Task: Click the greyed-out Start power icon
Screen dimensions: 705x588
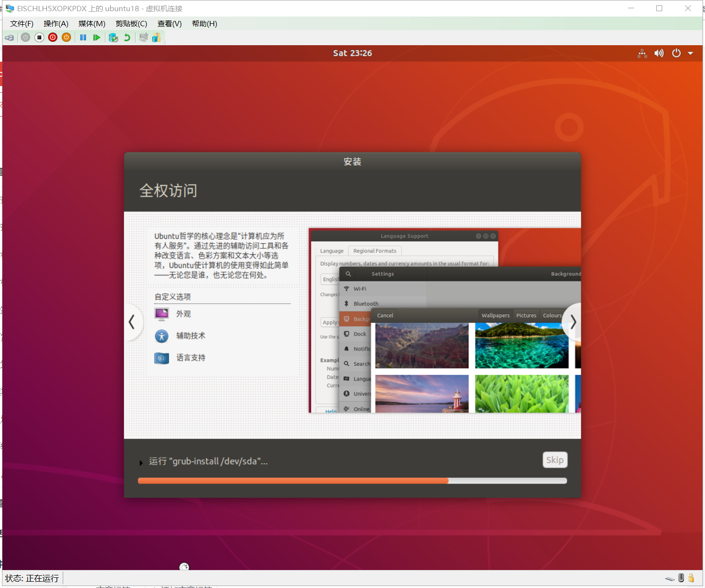Action: (26, 37)
